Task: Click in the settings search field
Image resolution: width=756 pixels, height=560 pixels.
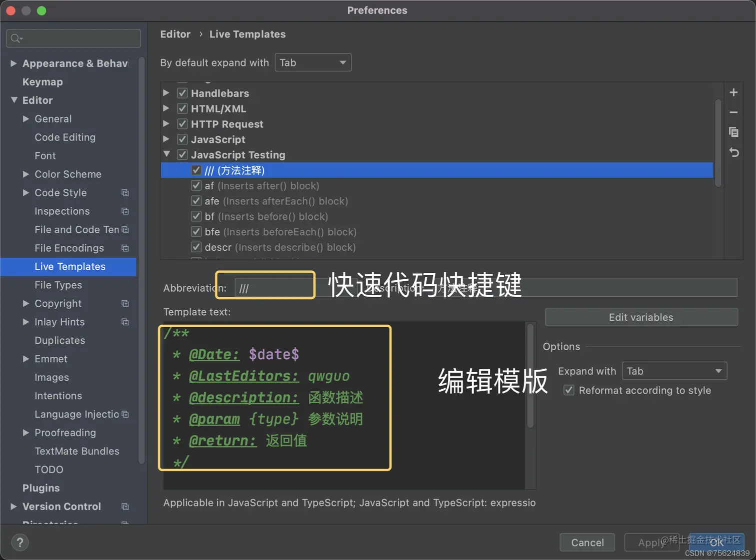Action: click(x=73, y=38)
